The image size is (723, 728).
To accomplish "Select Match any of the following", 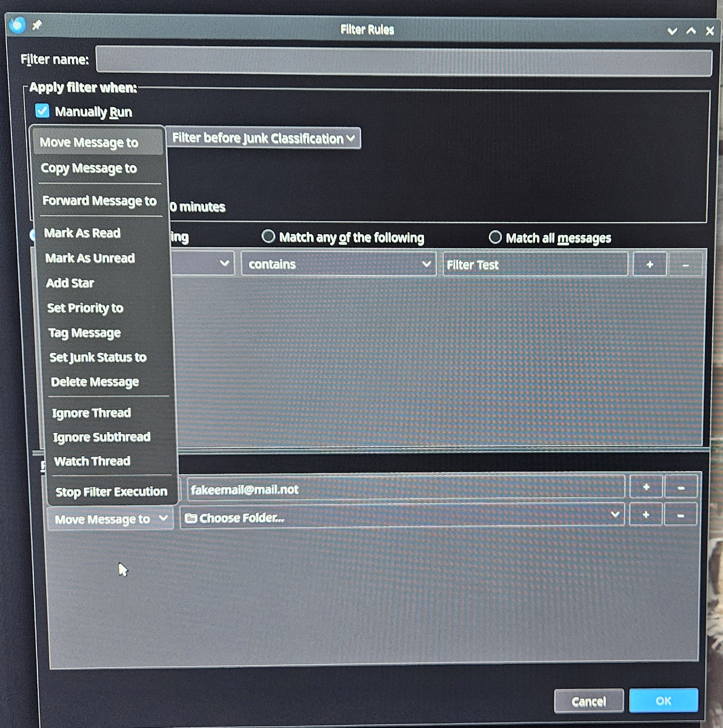I will point(268,237).
